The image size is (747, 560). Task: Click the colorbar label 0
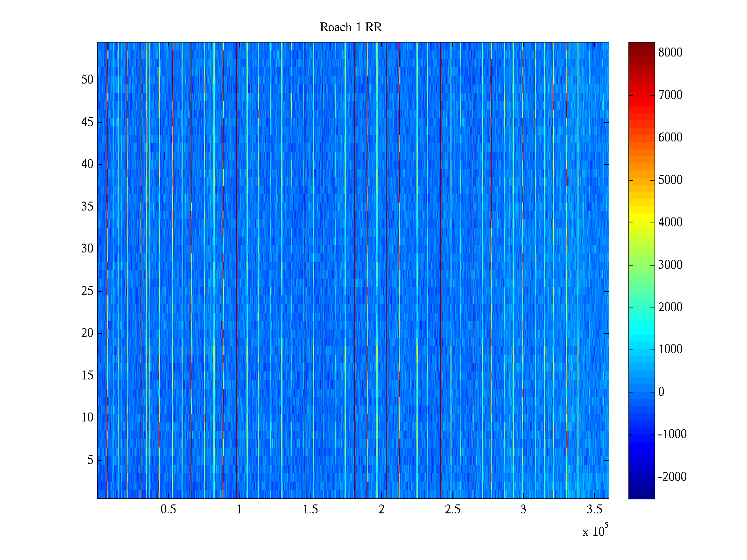[661, 392]
